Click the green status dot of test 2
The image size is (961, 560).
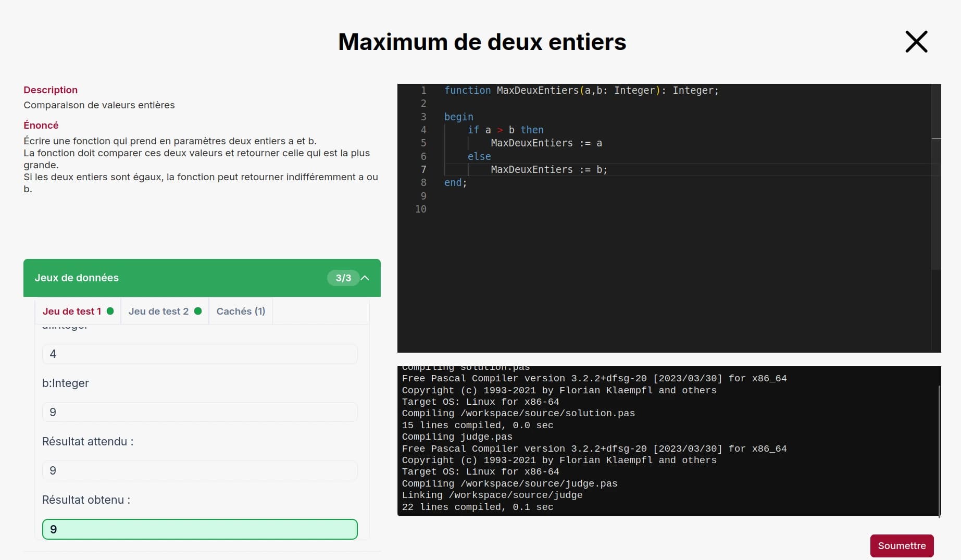(198, 311)
